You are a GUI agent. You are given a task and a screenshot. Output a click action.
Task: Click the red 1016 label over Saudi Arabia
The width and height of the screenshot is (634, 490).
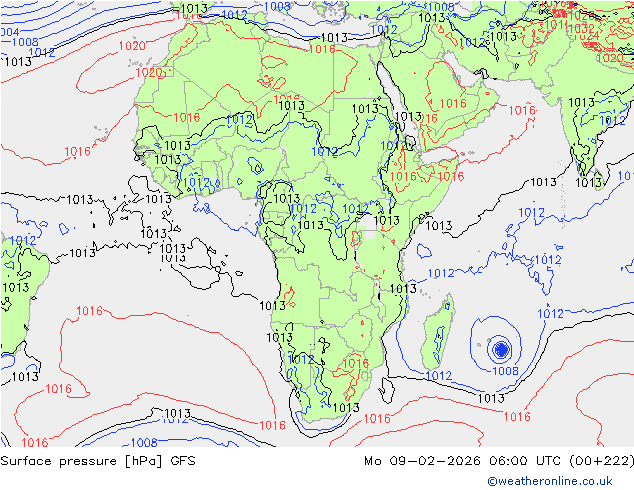[453, 103]
